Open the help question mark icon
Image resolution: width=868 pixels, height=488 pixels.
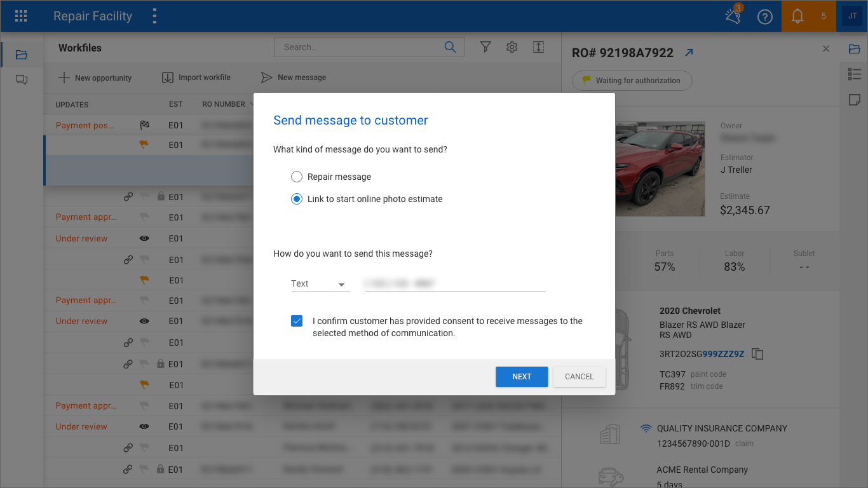[x=765, y=17]
